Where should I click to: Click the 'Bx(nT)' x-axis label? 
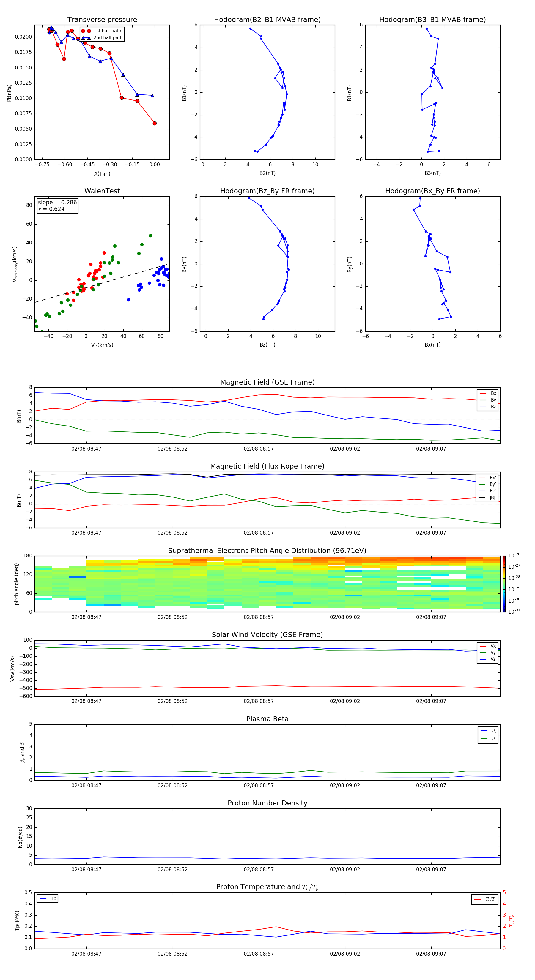[432, 345]
